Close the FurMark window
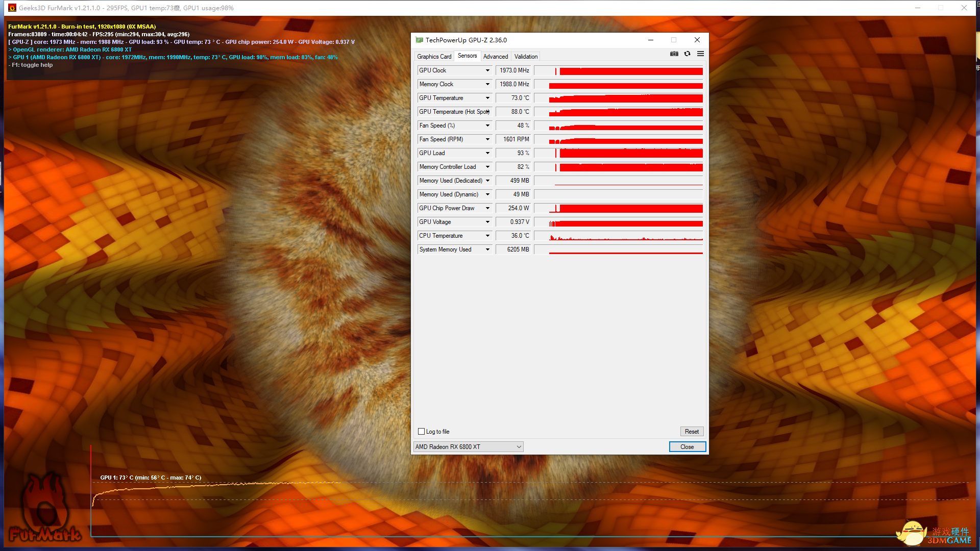 pyautogui.click(x=964, y=8)
